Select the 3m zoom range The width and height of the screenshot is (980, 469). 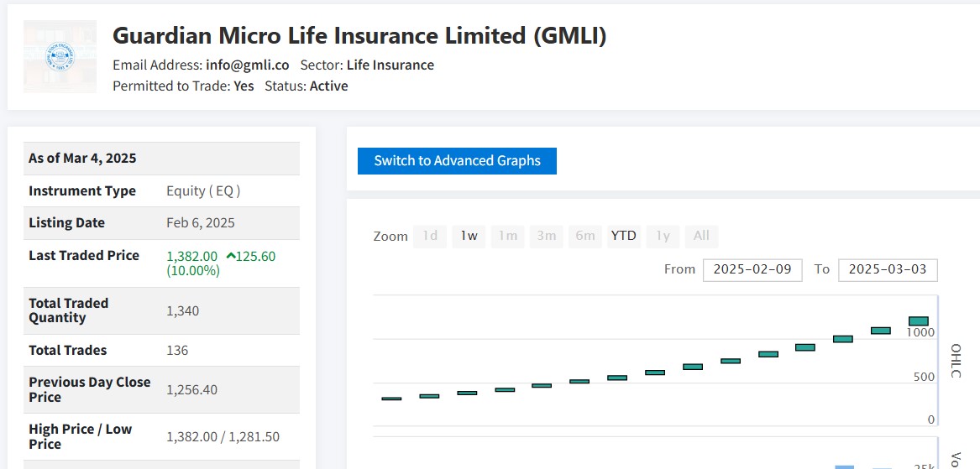click(x=546, y=236)
